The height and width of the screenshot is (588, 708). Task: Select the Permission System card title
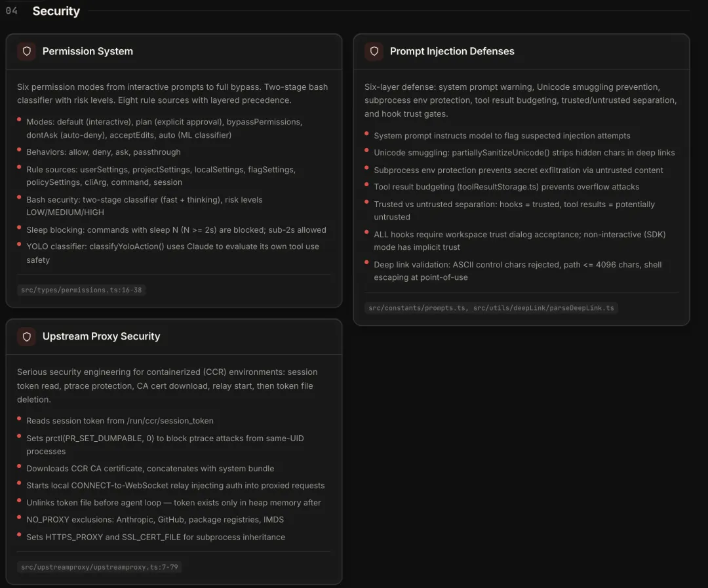click(x=88, y=51)
